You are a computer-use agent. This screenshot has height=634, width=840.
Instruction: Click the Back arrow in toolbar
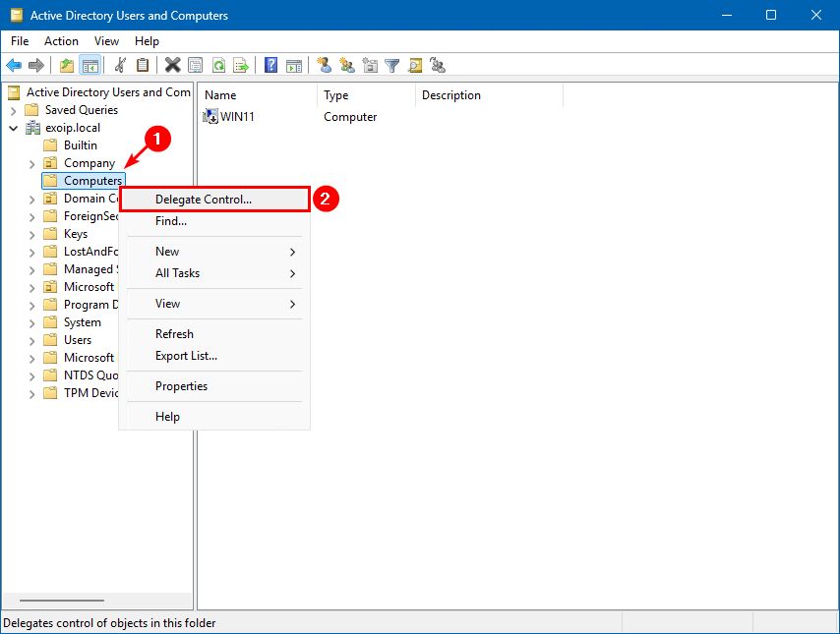point(14,66)
